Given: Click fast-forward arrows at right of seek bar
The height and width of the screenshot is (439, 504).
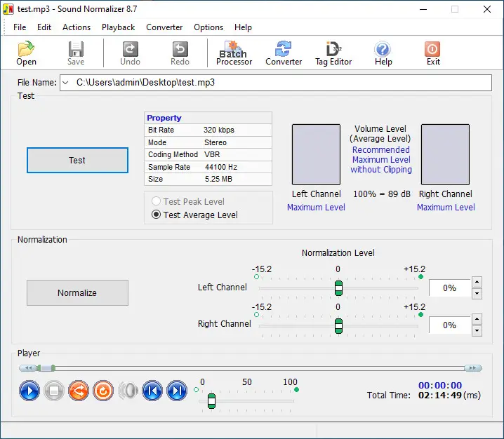Looking at the screenshot, I should point(473,368).
